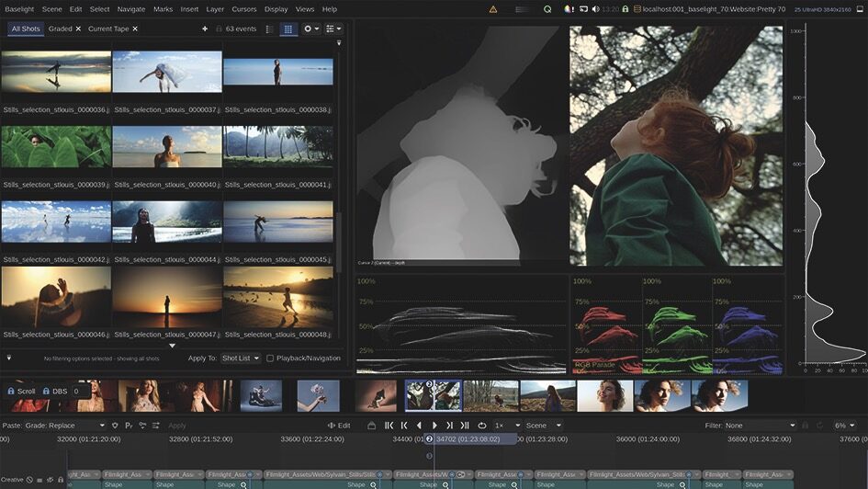Click the yellow warning triangle icon

click(x=493, y=9)
